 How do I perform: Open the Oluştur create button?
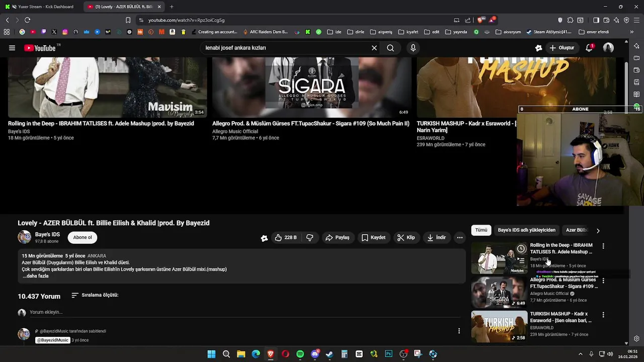(561, 48)
